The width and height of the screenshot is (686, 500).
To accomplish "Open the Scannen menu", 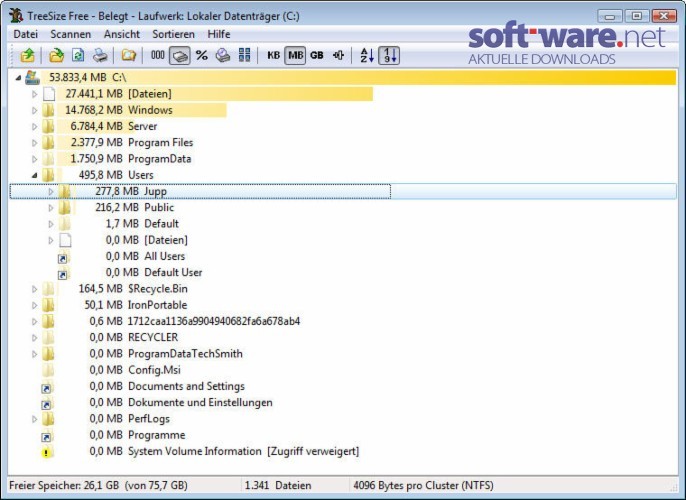I will 70,34.
